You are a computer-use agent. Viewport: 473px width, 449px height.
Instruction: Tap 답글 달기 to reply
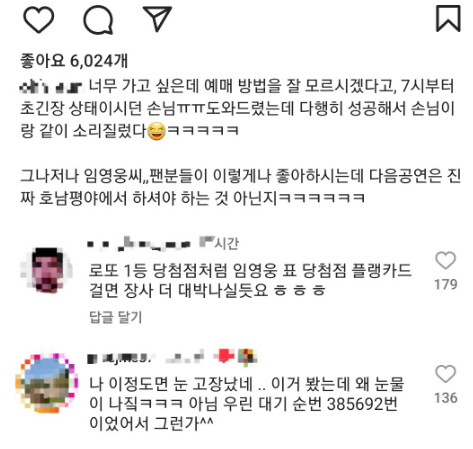tap(116, 317)
